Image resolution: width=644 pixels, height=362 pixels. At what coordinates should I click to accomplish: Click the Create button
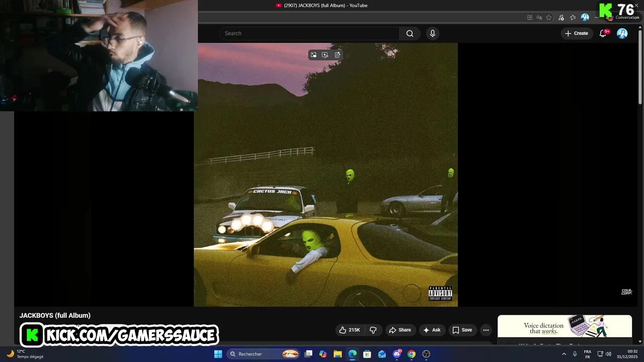(577, 33)
